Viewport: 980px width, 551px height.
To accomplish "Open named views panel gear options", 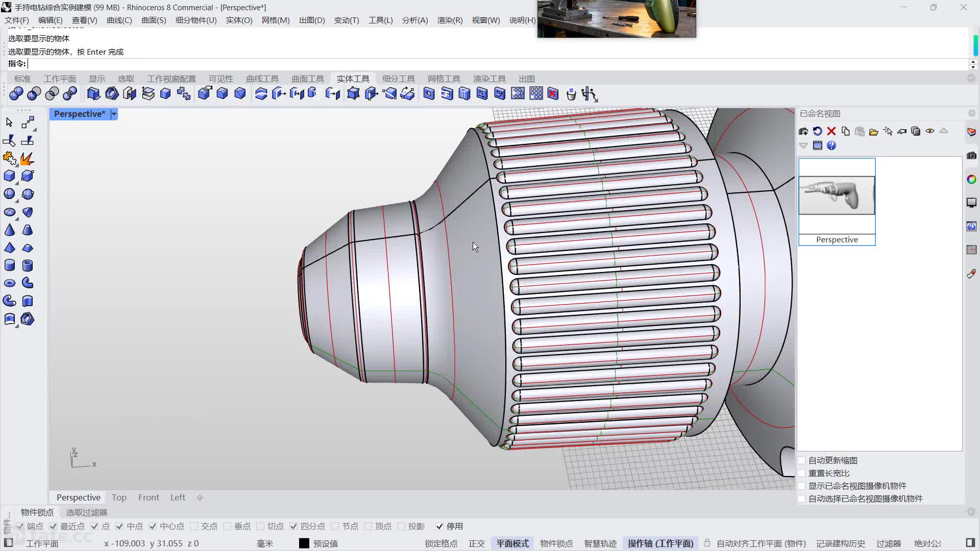I will [971, 113].
